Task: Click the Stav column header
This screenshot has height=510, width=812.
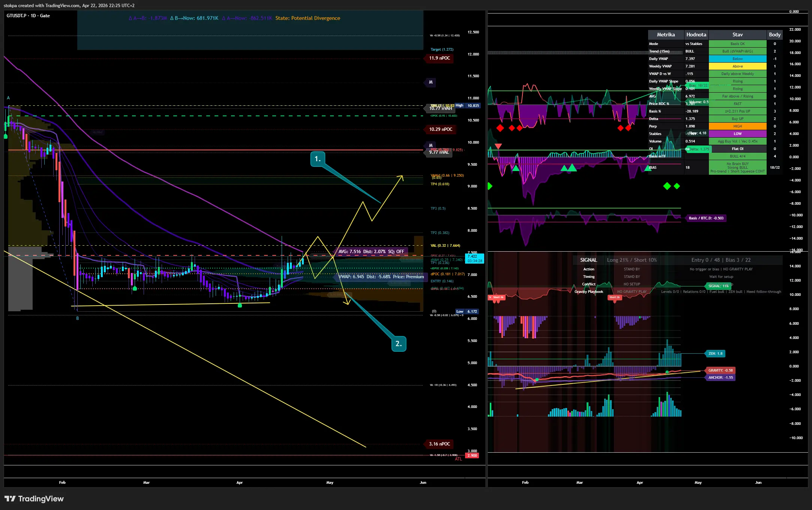Action: tap(737, 35)
